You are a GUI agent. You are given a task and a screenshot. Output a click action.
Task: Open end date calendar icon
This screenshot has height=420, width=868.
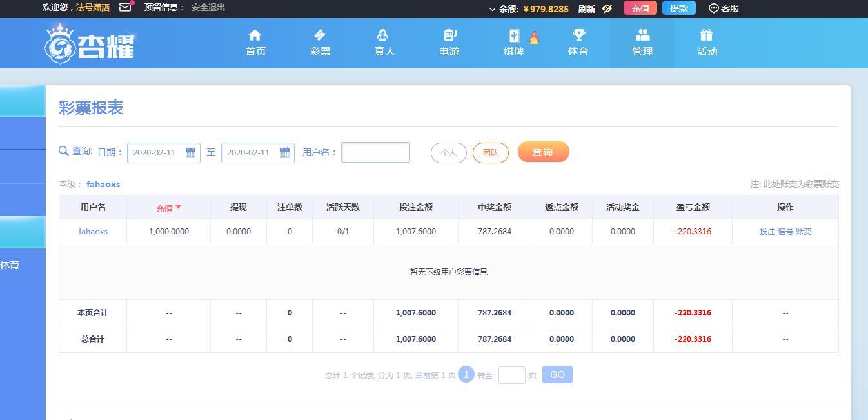(x=284, y=152)
